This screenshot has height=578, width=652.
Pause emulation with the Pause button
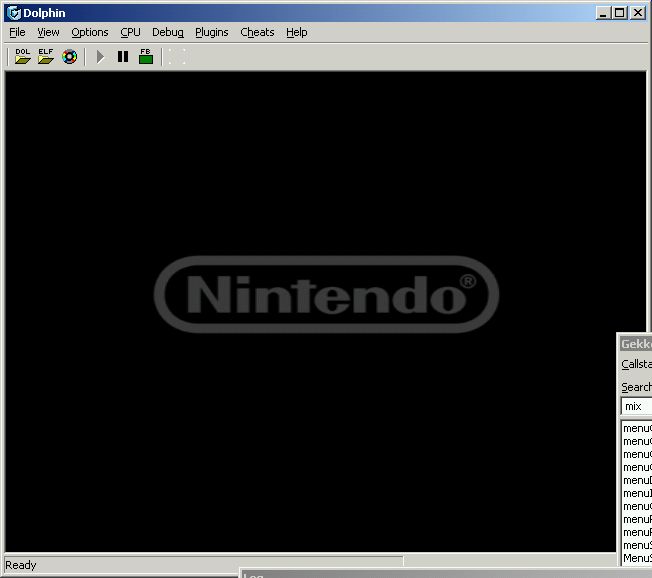(123, 57)
